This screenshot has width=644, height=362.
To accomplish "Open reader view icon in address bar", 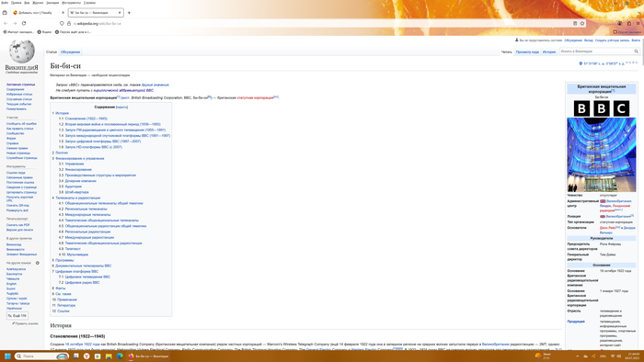I will pyautogui.click(x=575, y=23).
